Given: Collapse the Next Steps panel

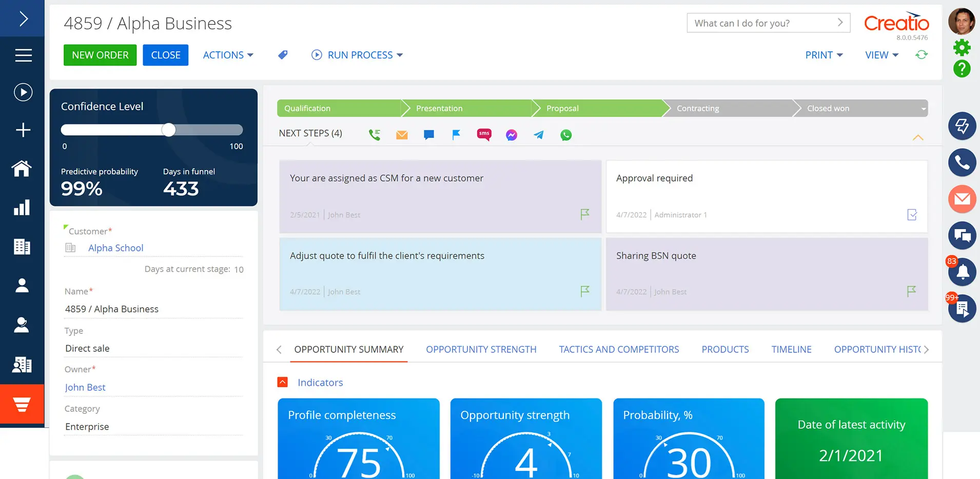Looking at the screenshot, I should (918, 137).
